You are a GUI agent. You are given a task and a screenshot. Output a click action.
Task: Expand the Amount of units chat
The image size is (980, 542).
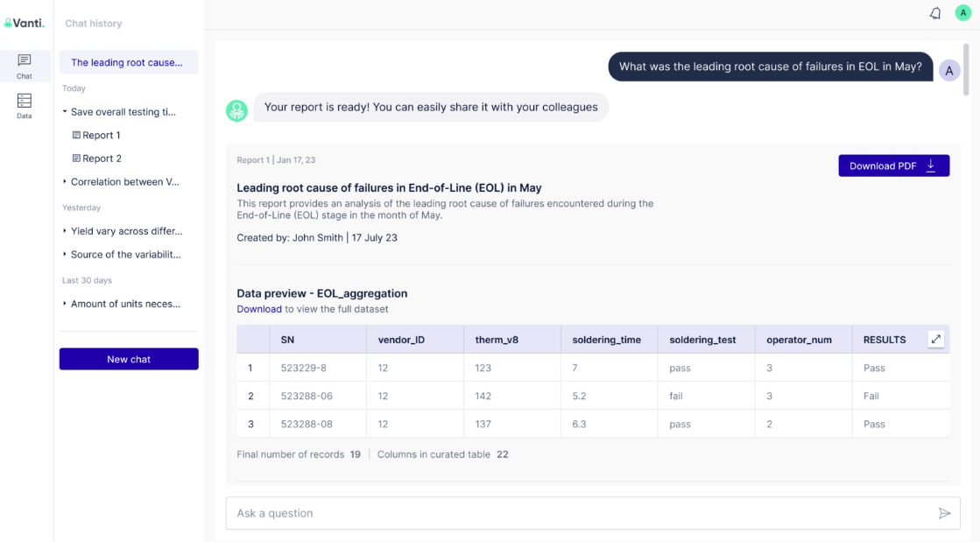pyautogui.click(x=65, y=304)
